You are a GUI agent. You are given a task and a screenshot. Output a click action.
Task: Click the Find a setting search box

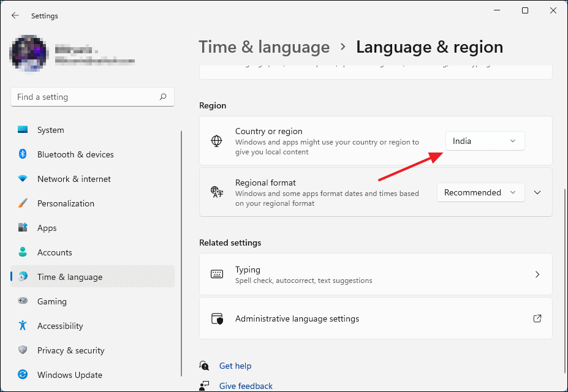click(92, 97)
